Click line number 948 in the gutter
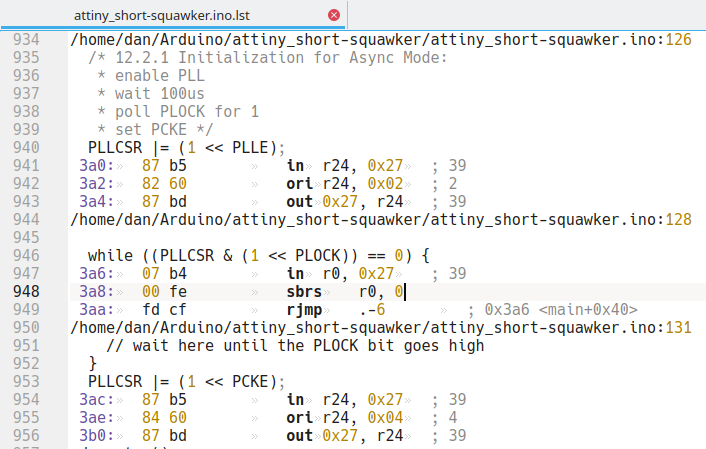 [24, 291]
